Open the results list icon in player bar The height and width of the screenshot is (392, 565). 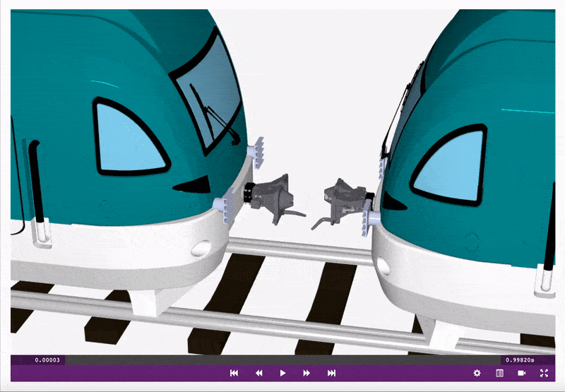click(499, 373)
